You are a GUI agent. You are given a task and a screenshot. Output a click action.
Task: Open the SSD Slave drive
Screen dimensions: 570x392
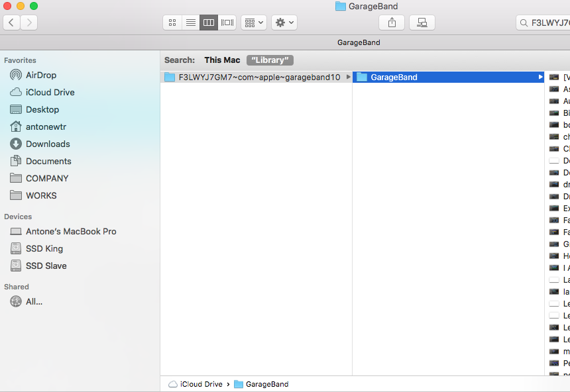pyautogui.click(x=38, y=266)
